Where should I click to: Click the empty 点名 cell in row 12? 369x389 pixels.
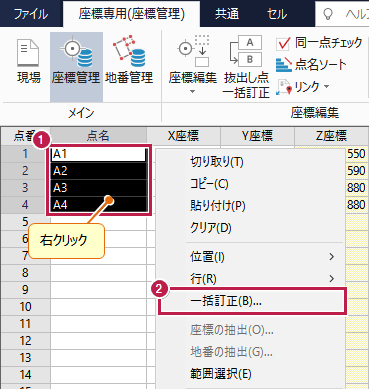(99, 341)
